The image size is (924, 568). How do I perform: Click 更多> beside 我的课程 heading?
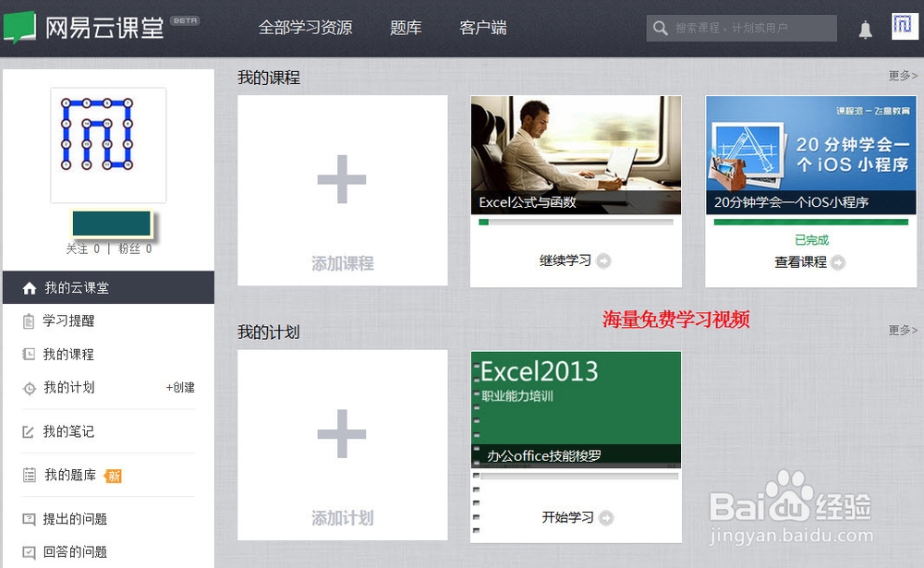903,76
